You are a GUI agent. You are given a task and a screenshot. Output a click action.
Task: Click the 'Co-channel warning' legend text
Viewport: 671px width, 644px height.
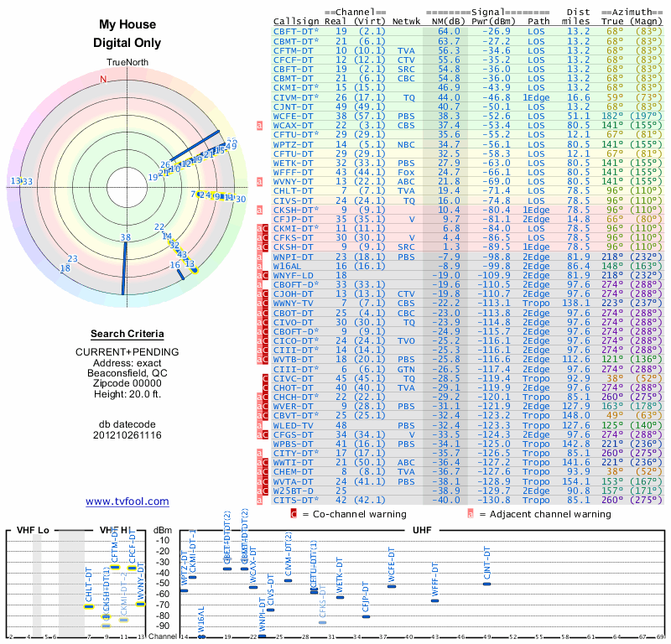tap(360, 514)
